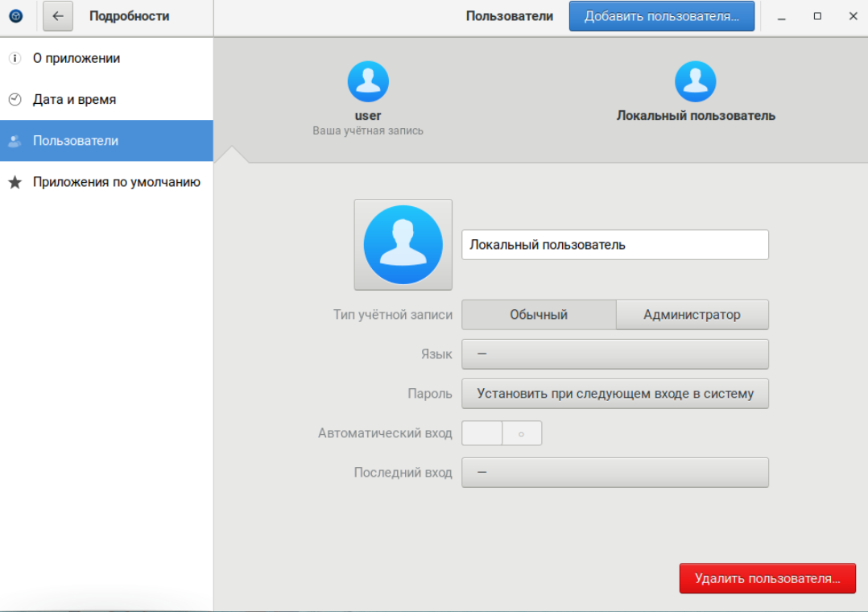Click the back arrow button in header
The image size is (868, 612).
58,16
